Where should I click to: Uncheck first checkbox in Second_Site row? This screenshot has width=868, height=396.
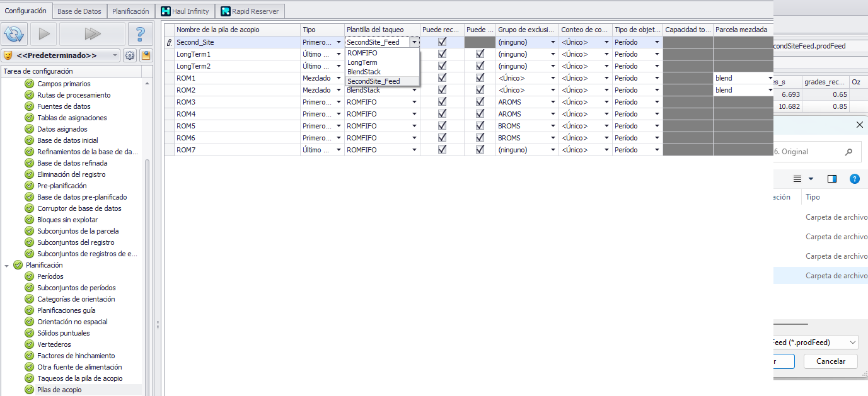[442, 42]
